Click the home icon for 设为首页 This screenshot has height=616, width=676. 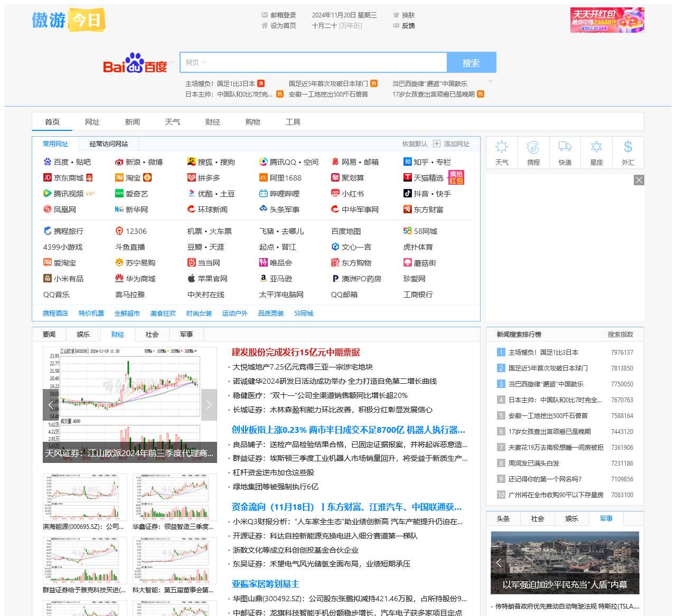tap(265, 25)
